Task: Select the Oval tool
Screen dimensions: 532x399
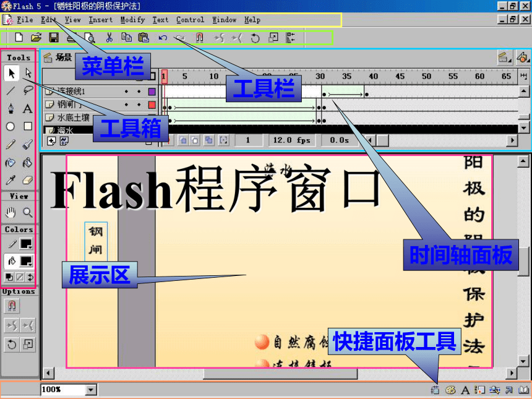Action: [x=11, y=127]
